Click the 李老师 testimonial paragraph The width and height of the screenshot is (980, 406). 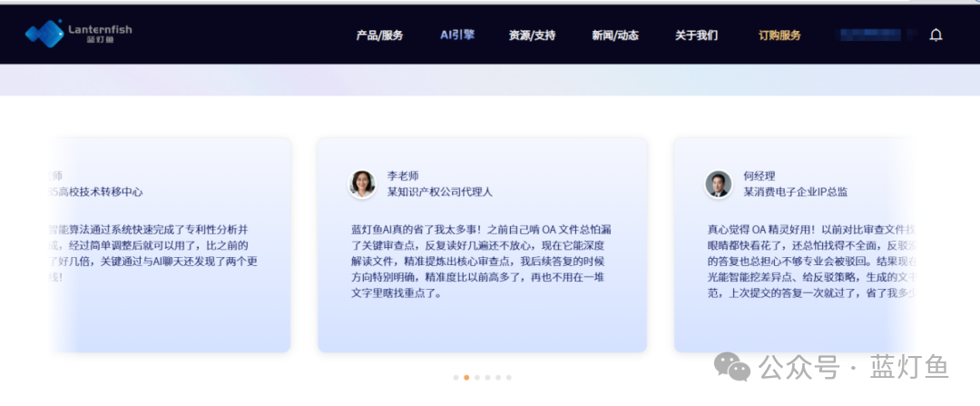tap(481, 261)
